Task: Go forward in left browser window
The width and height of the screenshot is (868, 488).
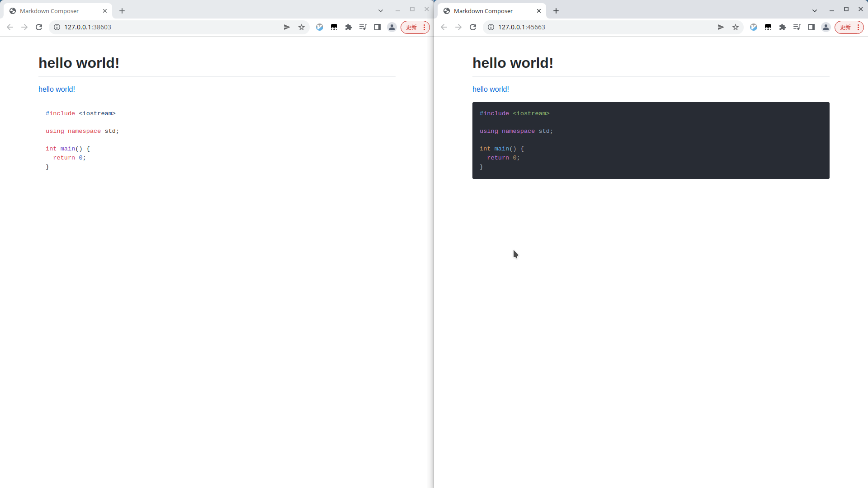Action: (x=24, y=27)
